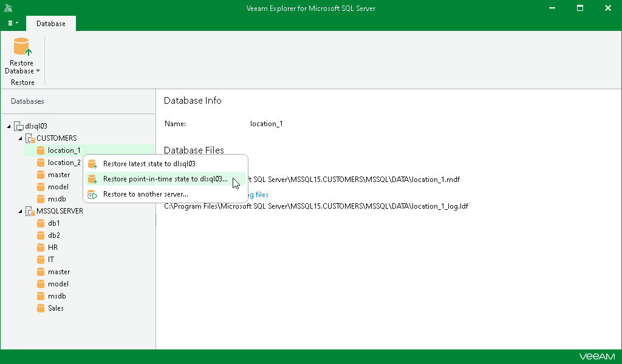Viewport: 622px width, 364px height.
Task: Select the HR database
Action: [x=53, y=248]
